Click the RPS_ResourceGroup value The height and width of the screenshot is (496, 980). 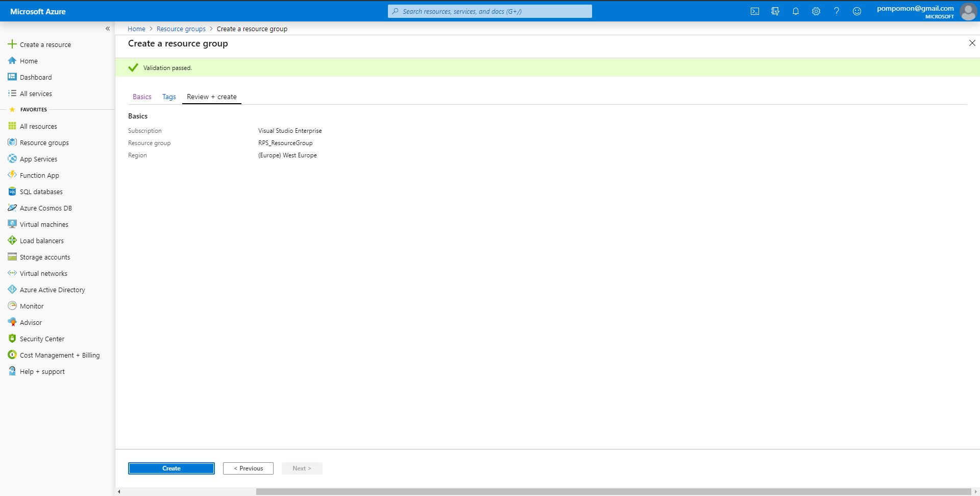click(x=285, y=143)
